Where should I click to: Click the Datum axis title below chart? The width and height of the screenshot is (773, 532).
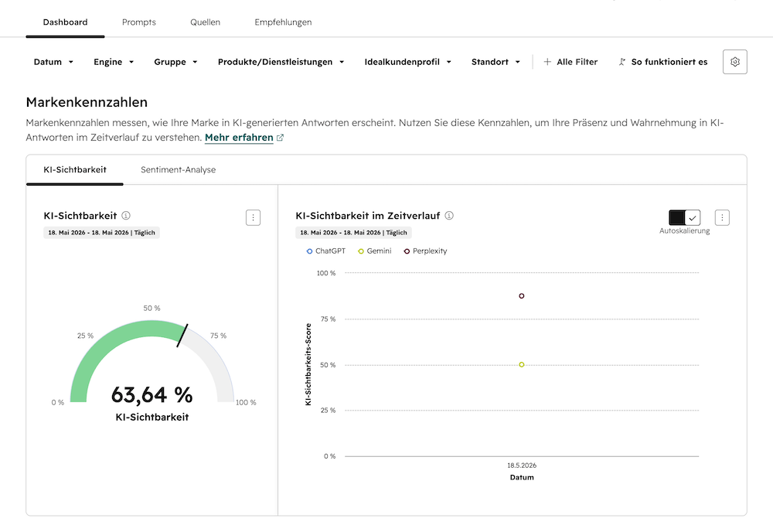click(522, 477)
